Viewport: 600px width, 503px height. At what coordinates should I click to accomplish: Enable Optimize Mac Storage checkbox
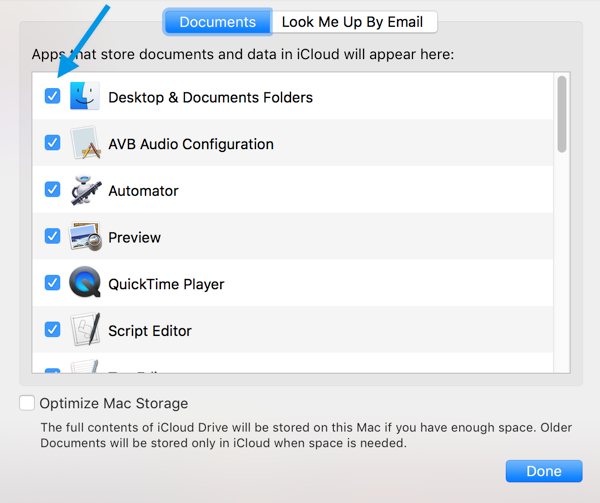point(27,403)
